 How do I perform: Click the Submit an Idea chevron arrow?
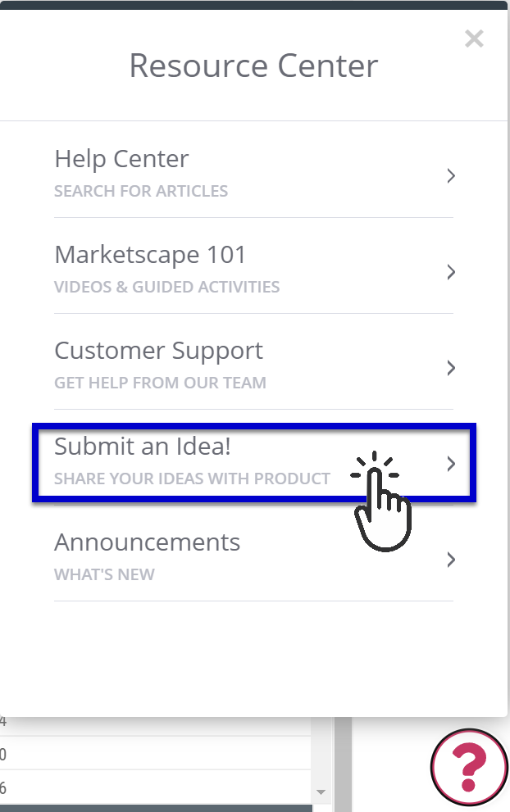(451, 464)
